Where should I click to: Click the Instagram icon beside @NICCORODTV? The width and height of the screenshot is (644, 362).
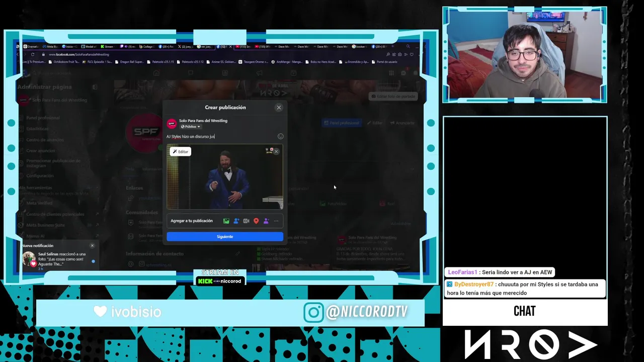(x=313, y=312)
